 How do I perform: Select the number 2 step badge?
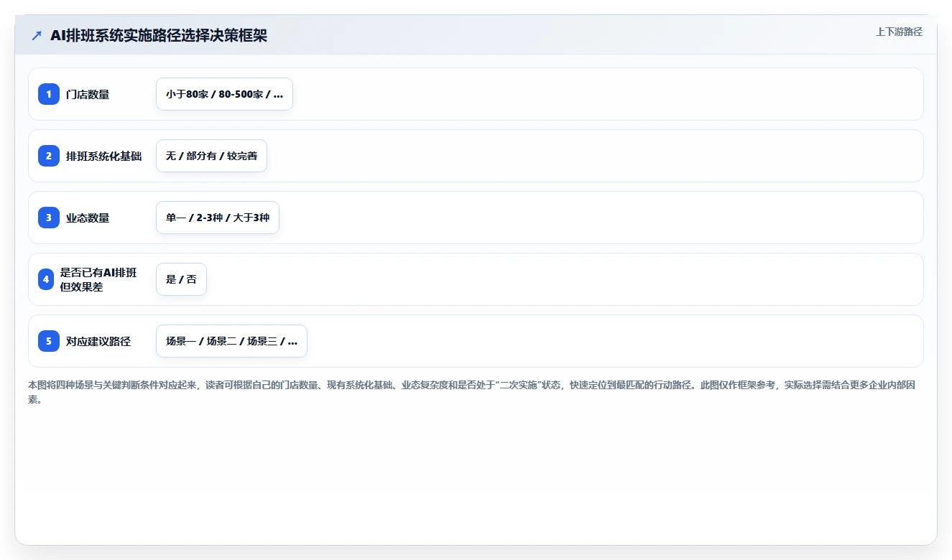tap(49, 156)
